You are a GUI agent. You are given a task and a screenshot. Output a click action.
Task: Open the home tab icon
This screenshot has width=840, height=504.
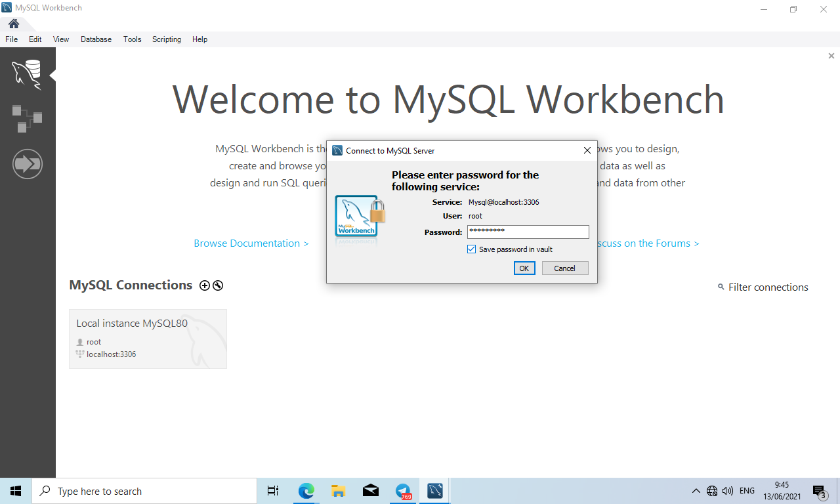14,24
